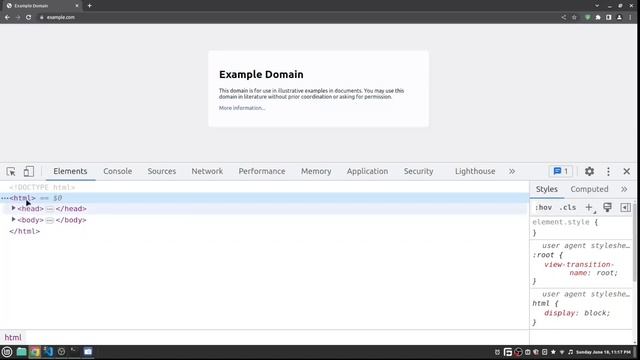
Task: Show more DevTools tabs chevron
Action: [512, 171]
